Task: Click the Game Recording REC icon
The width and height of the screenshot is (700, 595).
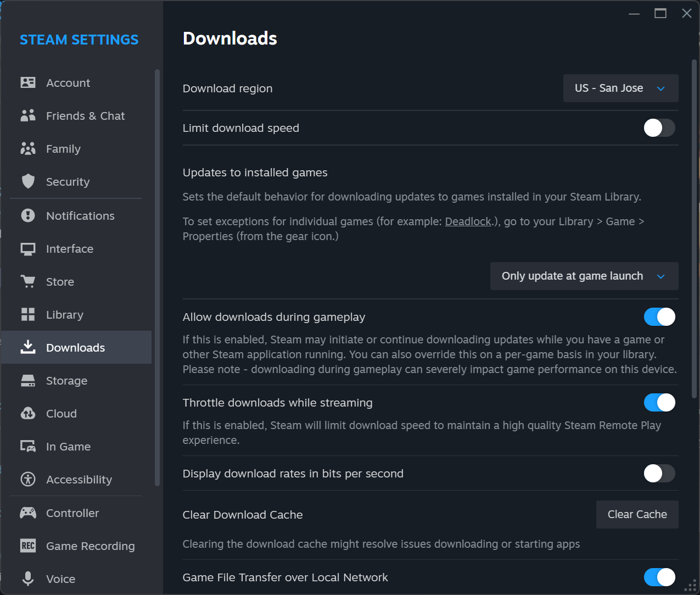Action: point(28,546)
